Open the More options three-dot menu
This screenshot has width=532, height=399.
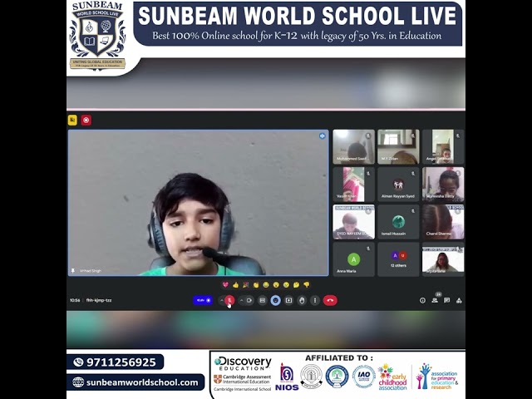(x=315, y=300)
